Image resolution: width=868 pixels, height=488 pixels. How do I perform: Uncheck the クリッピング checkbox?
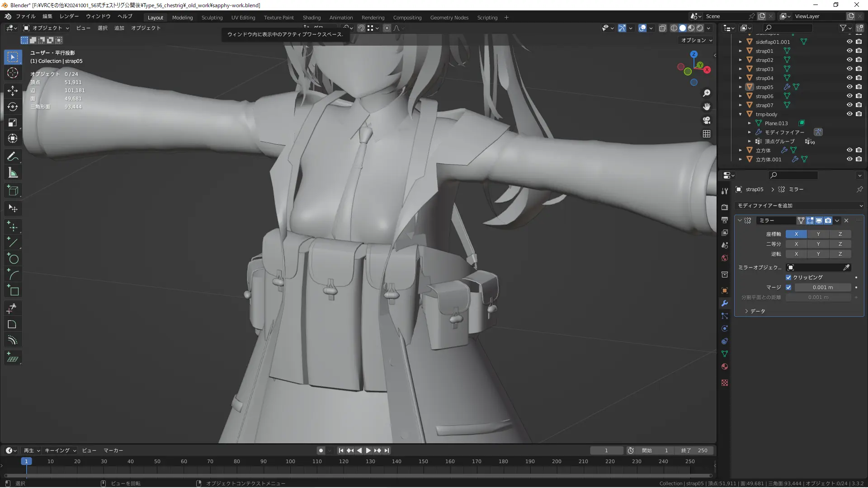pyautogui.click(x=788, y=277)
